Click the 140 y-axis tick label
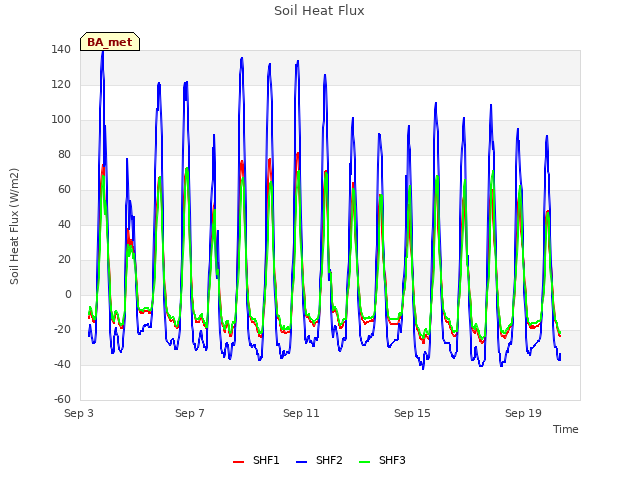 coord(61,50)
